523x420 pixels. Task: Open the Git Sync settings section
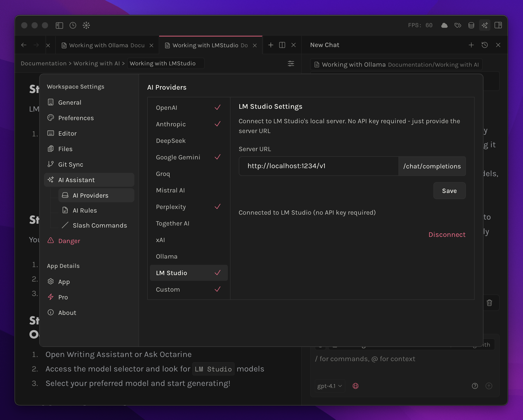71,165
